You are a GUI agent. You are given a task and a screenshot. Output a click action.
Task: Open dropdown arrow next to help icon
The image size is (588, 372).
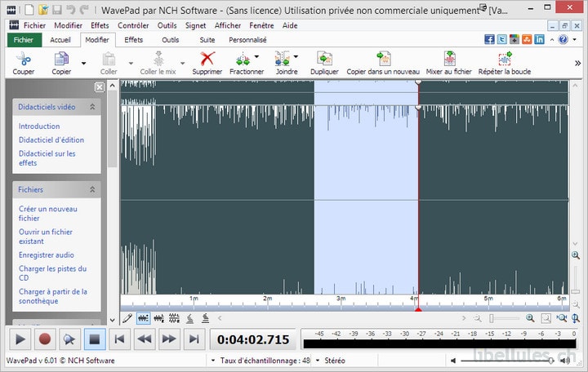click(x=574, y=39)
